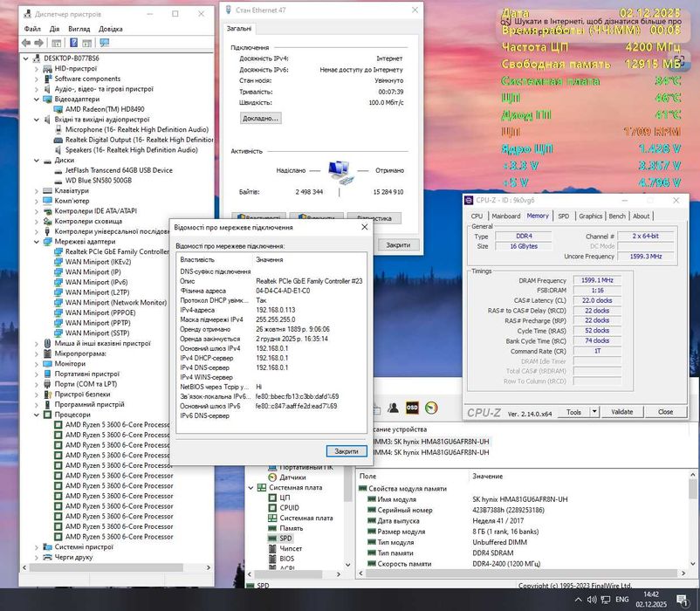Click the Докладно... button in Ethernet status

[260, 118]
